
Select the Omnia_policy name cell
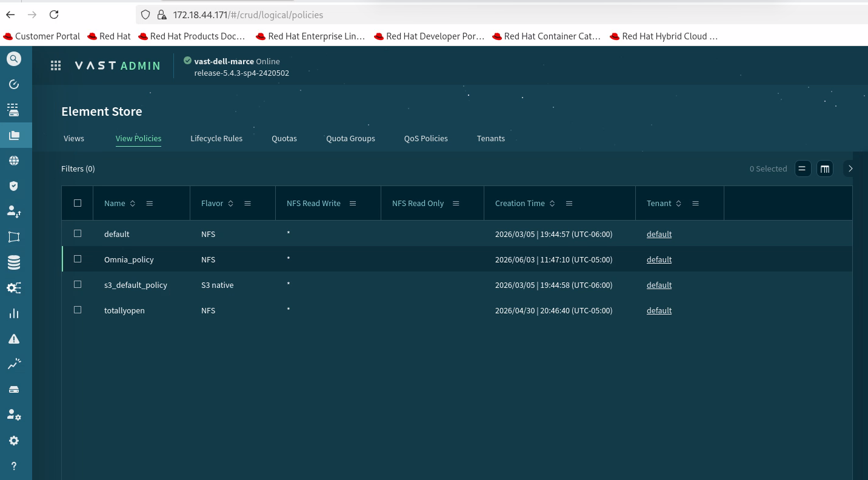[x=129, y=259]
